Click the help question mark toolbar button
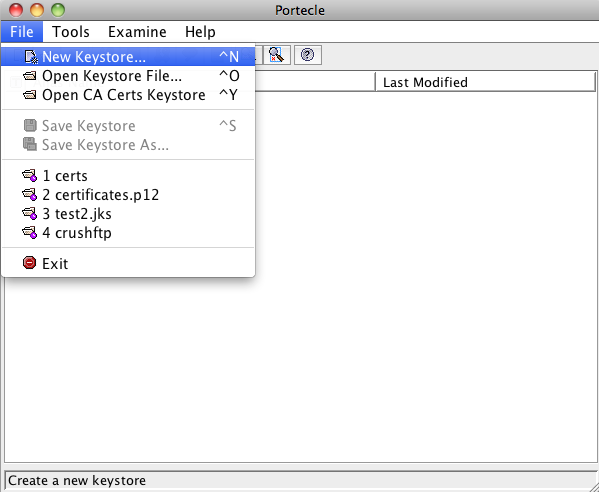Viewport: 599px width, 492px height. (308, 55)
